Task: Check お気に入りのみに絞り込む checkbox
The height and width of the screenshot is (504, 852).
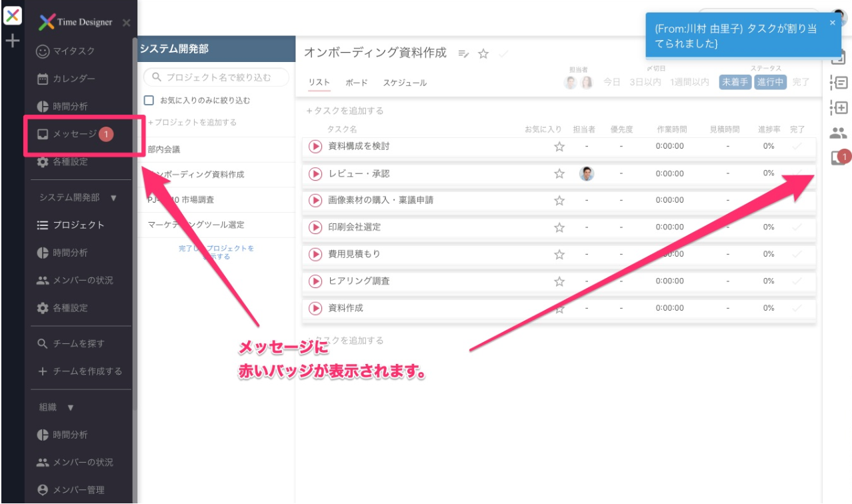Action: (149, 100)
